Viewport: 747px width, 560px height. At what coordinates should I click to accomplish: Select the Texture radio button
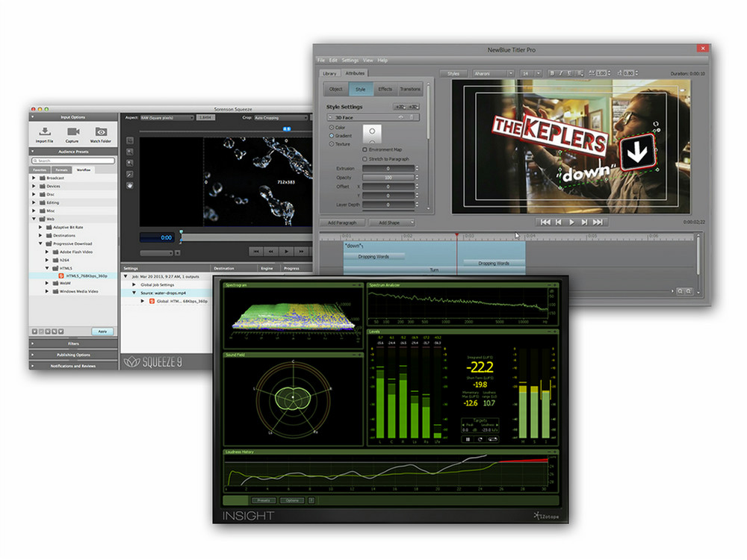pos(332,143)
